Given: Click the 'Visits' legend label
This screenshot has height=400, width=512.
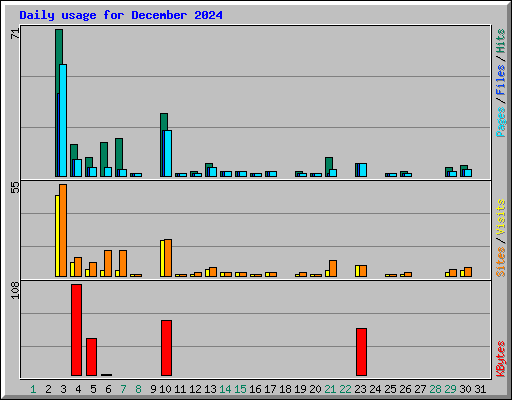Looking at the screenshot, I should point(500,217).
